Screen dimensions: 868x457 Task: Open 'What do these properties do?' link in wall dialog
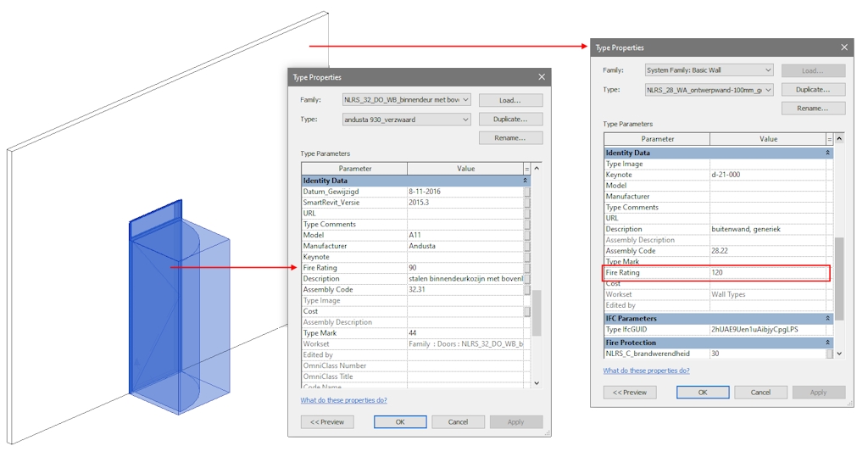tap(646, 371)
